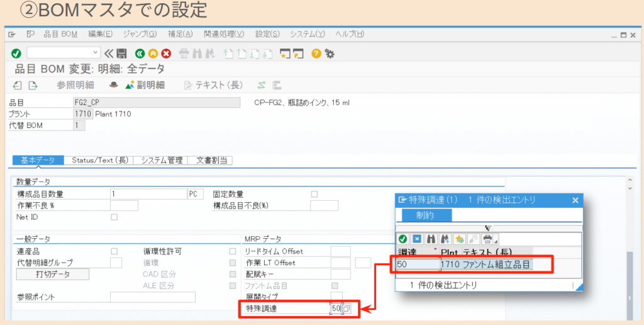This screenshot has width=644, height=325.
Task: Switch to the Status/Text (長) tab
Action: (99, 161)
